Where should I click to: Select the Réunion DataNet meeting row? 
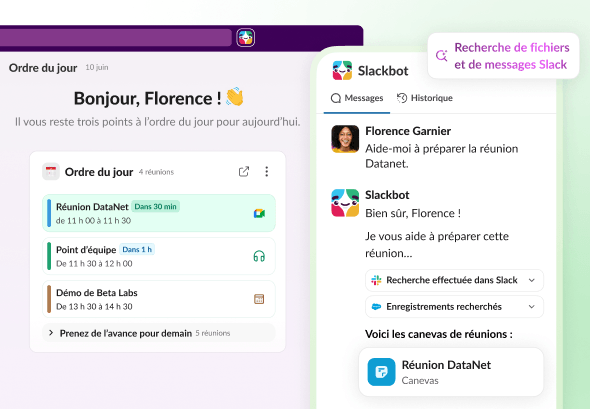159,213
